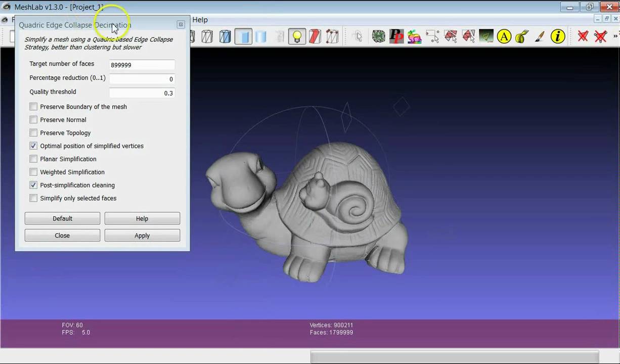Apply the quadric edge collapse decimation
620x364 pixels.
142,236
